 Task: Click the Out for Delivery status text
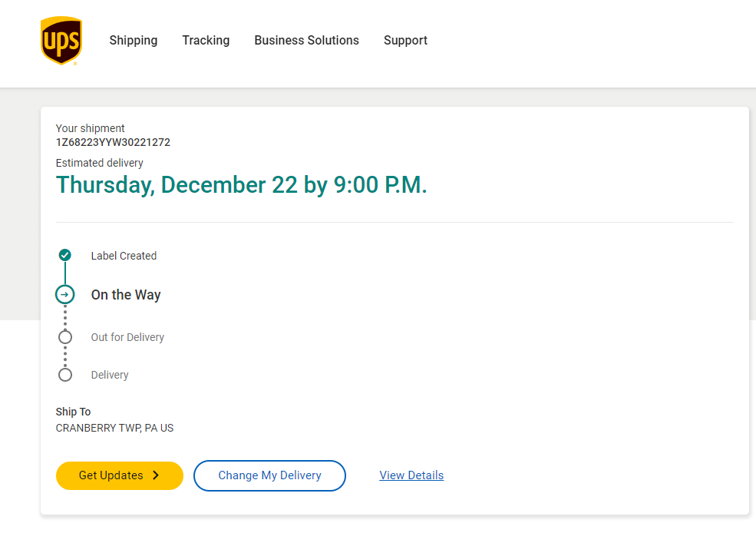click(127, 337)
